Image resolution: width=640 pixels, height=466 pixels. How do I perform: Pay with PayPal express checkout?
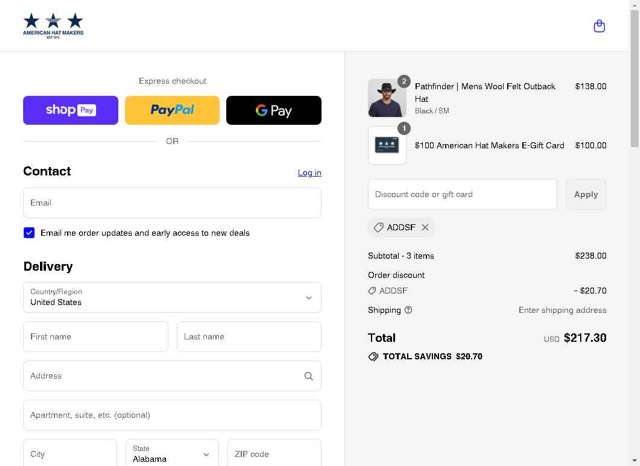(x=172, y=110)
